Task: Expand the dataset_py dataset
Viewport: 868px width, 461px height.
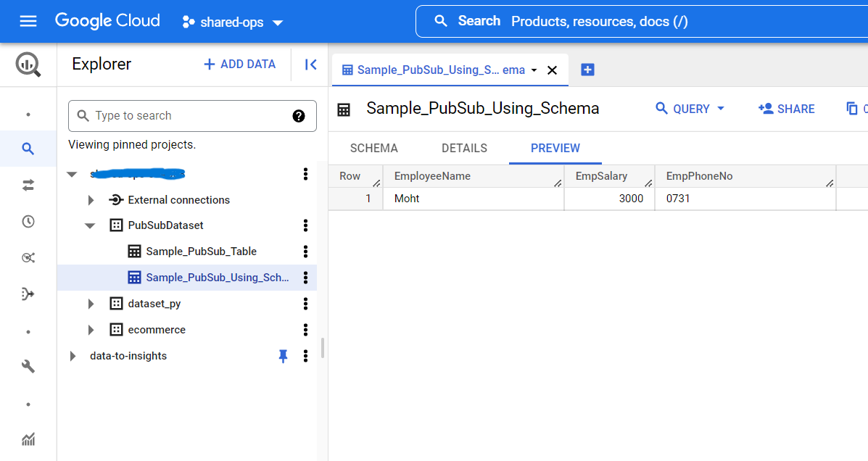Action: coord(91,303)
